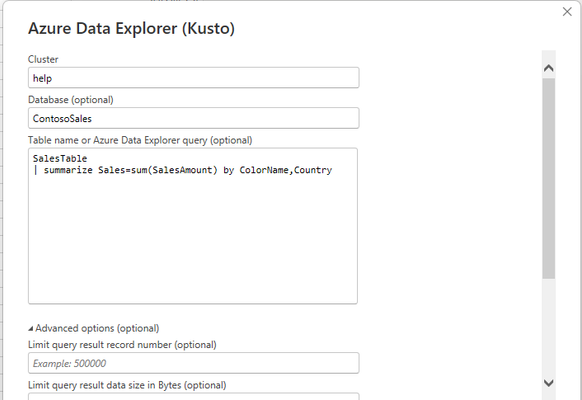
Task: Focus the Limit query result record number field
Action: pos(193,363)
